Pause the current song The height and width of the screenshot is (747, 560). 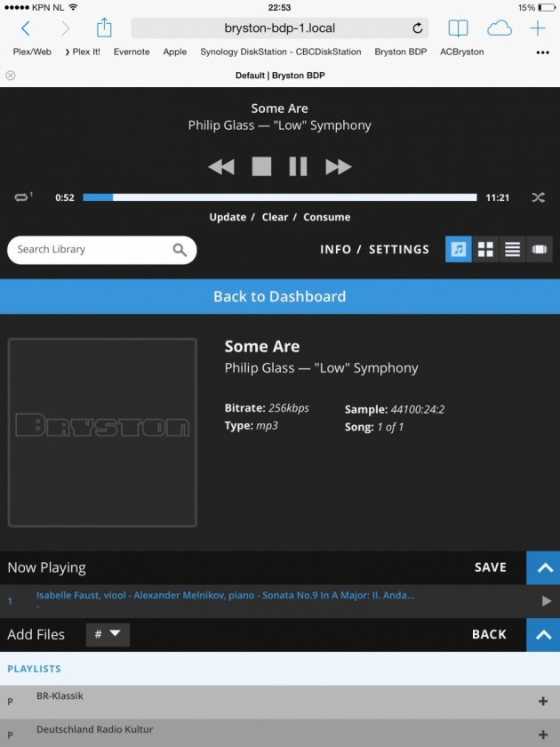298,167
